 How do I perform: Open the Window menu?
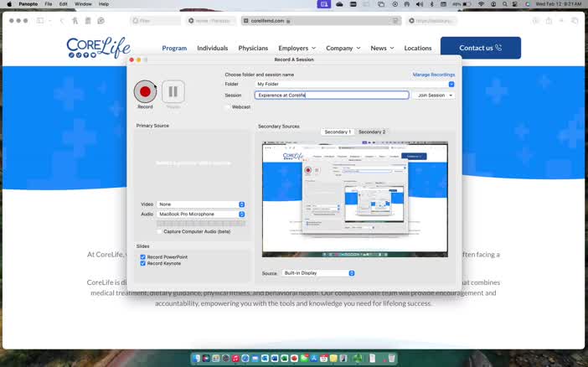coord(83,4)
